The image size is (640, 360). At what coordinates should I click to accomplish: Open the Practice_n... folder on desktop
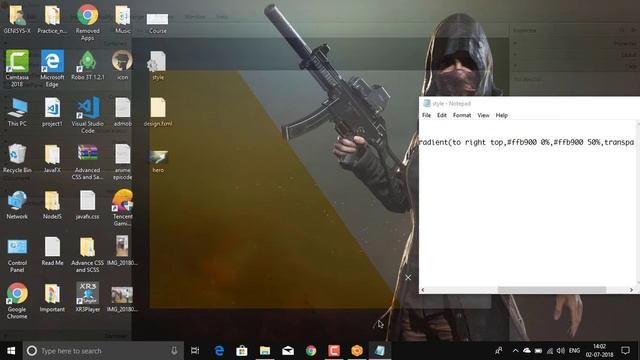[x=52, y=18]
